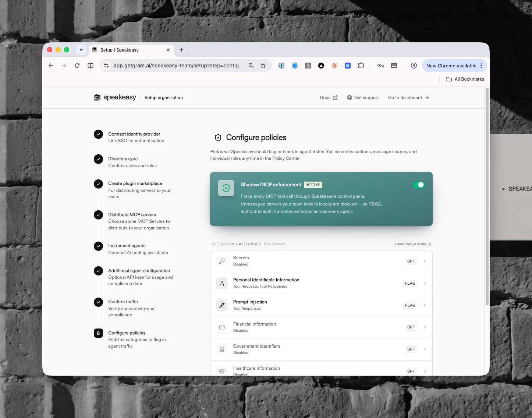Toggle Shadow MCP enforcement switch off
Viewport: 532px width, 418px height.
click(419, 185)
